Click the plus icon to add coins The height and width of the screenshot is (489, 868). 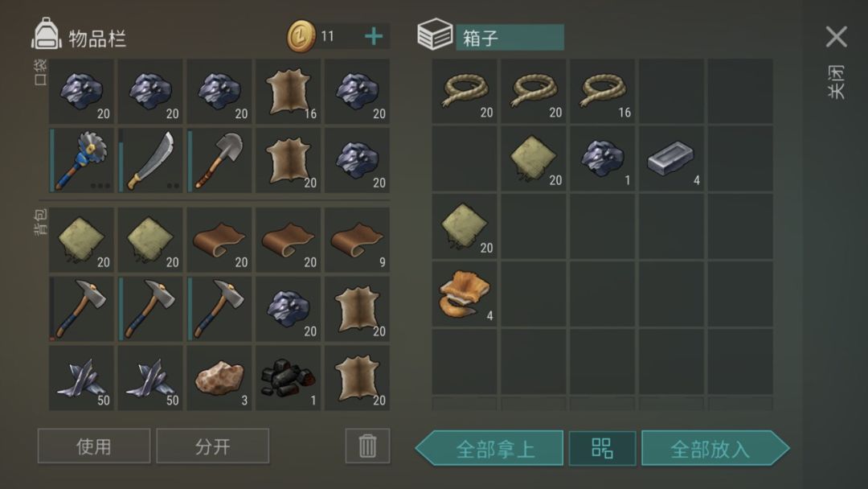pyautogui.click(x=374, y=36)
